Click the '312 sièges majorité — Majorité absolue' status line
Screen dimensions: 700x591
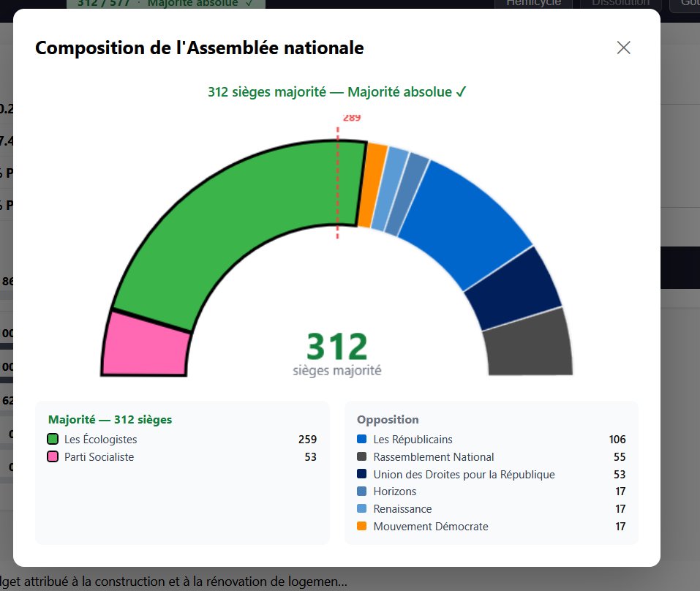pos(337,92)
